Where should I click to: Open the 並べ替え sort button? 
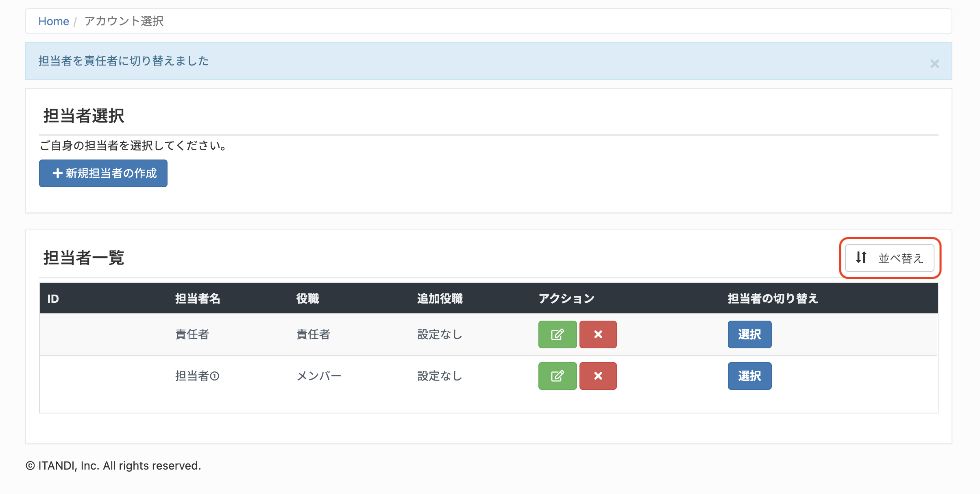click(889, 258)
